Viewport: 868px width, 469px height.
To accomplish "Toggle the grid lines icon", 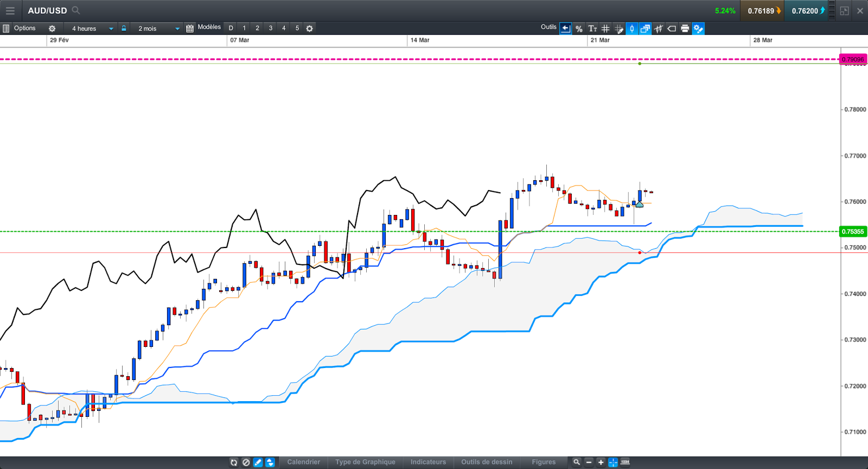I will (605, 28).
